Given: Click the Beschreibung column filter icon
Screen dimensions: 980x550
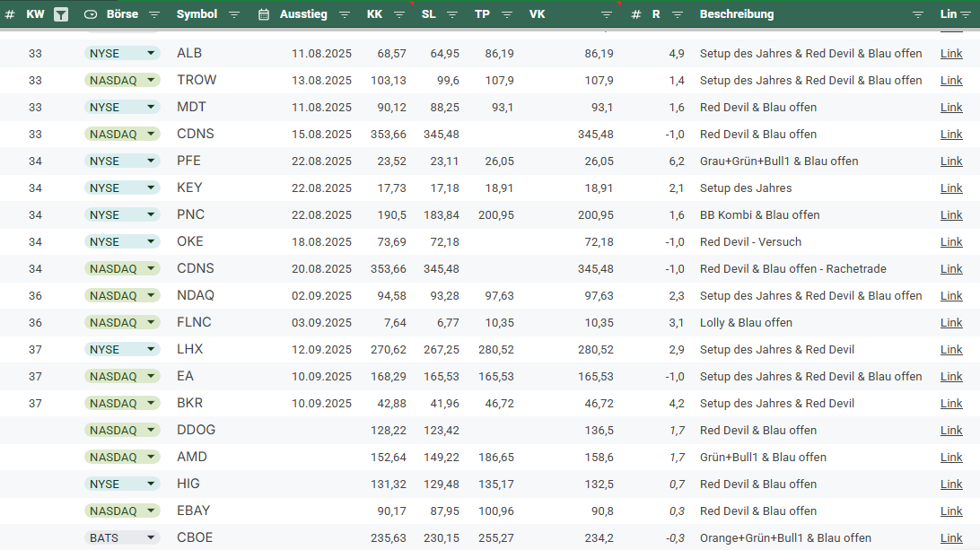Looking at the screenshot, I should click(918, 14).
